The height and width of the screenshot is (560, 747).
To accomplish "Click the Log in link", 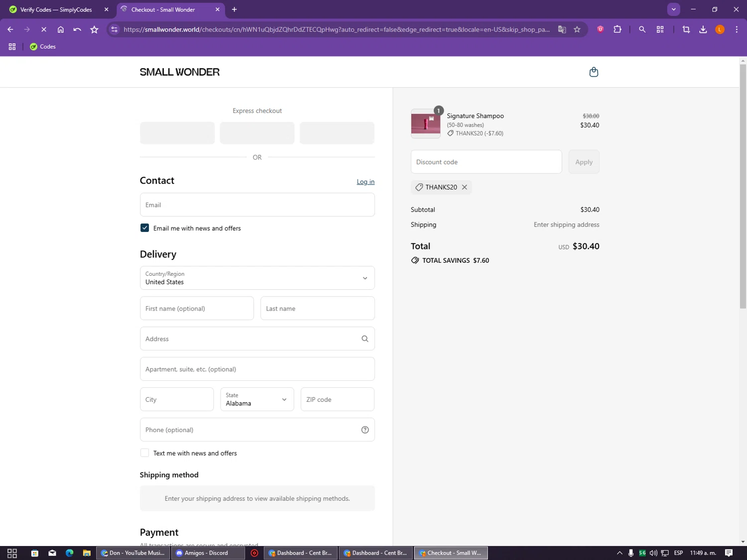I will (366, 182).
